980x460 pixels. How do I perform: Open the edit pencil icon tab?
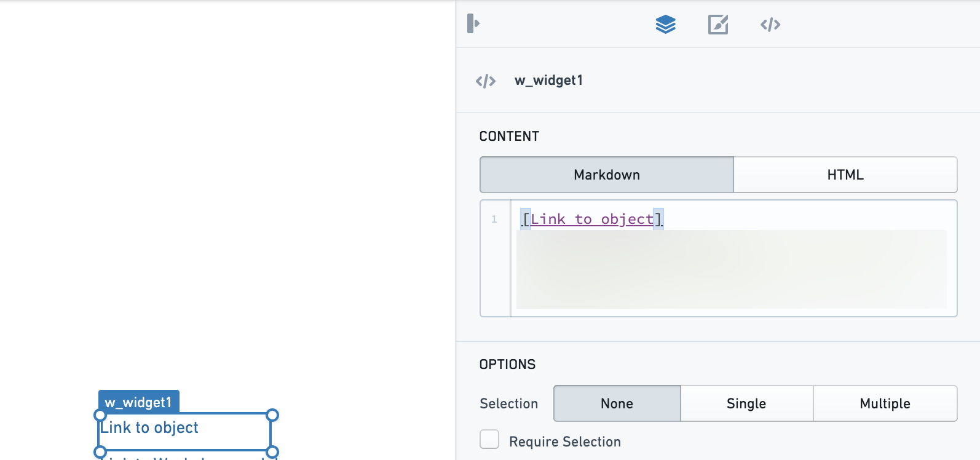(718, 25)
